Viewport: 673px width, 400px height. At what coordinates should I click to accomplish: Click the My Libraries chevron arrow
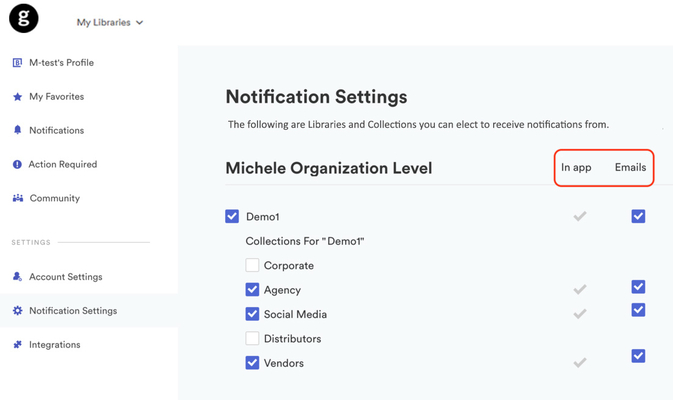coord(139,23)
